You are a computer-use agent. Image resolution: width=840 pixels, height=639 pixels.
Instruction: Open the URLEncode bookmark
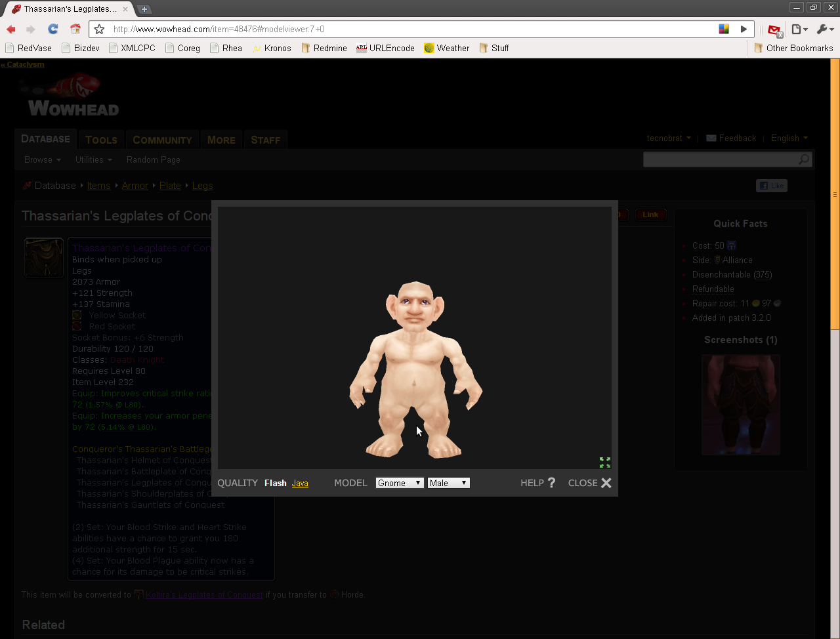tap(385, 48)
